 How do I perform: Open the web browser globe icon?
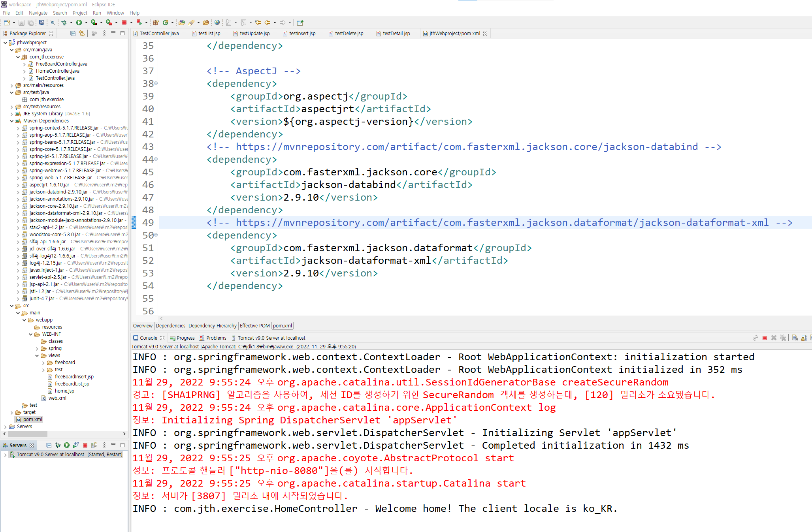tap(217, 23)
